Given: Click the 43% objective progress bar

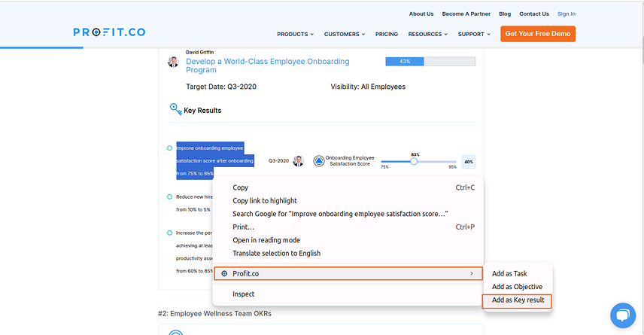Looking at the screenshot, I should click(x=430, y=62).
